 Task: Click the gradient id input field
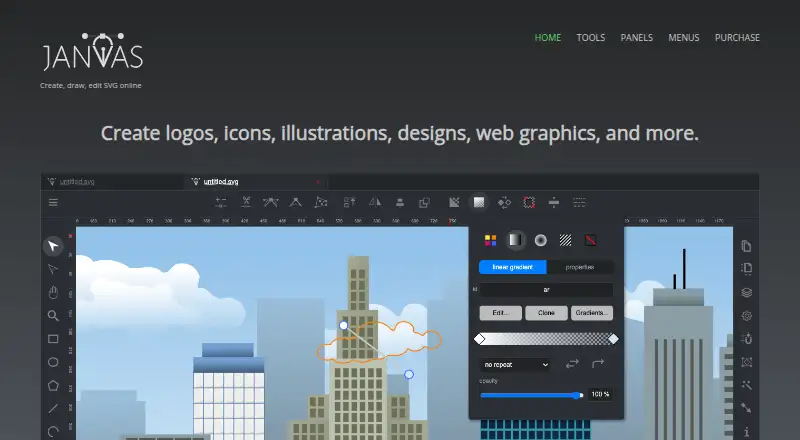(546, 289)
